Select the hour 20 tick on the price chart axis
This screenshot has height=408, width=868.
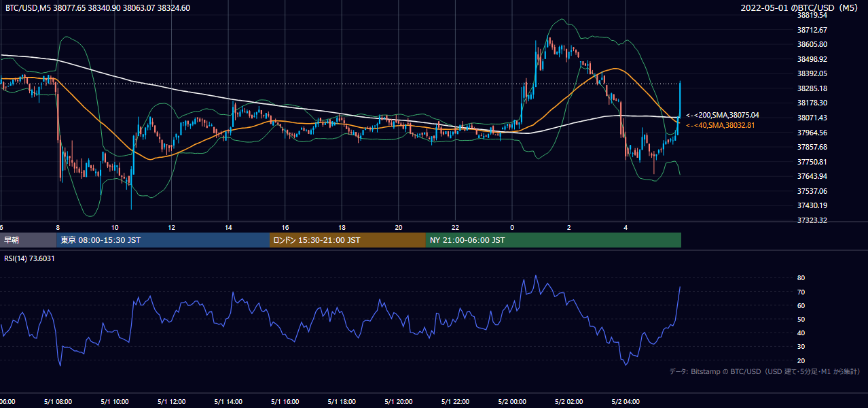pyautogui.click(x=399, y=227)
